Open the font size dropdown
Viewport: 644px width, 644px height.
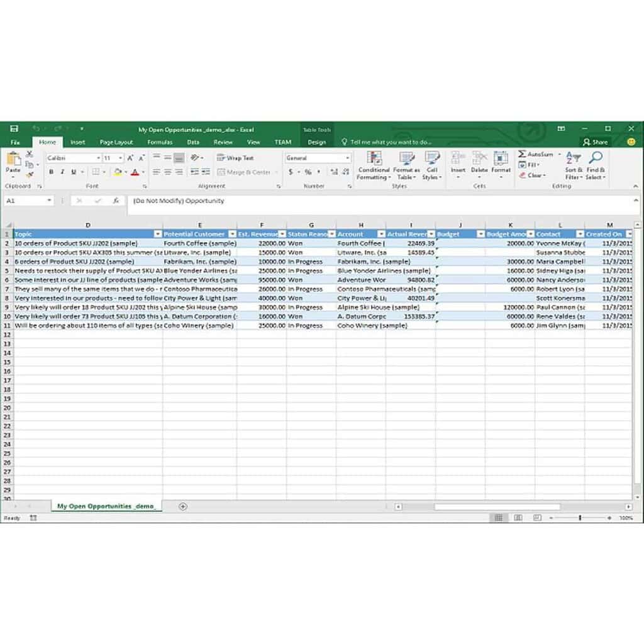click(120, 158)
